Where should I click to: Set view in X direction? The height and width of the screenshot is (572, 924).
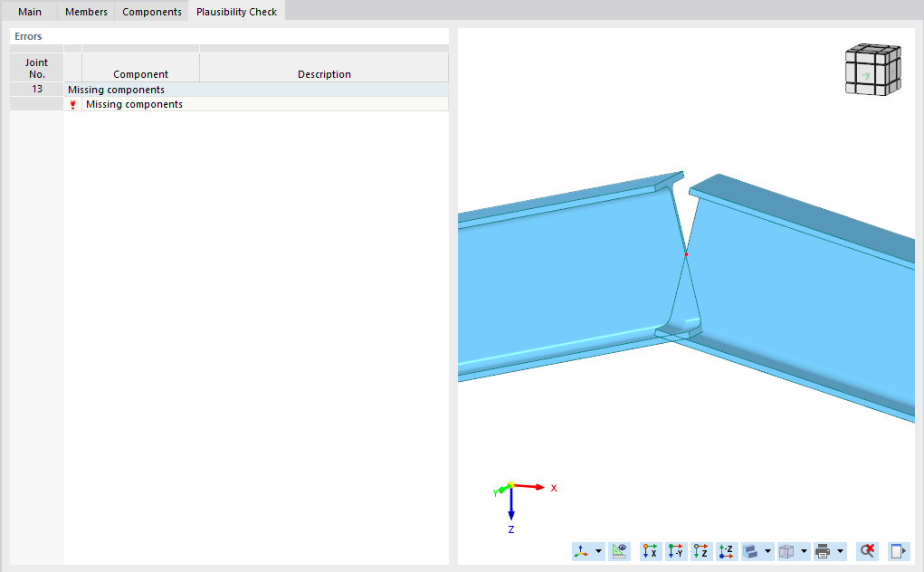[x=650, y=550]
